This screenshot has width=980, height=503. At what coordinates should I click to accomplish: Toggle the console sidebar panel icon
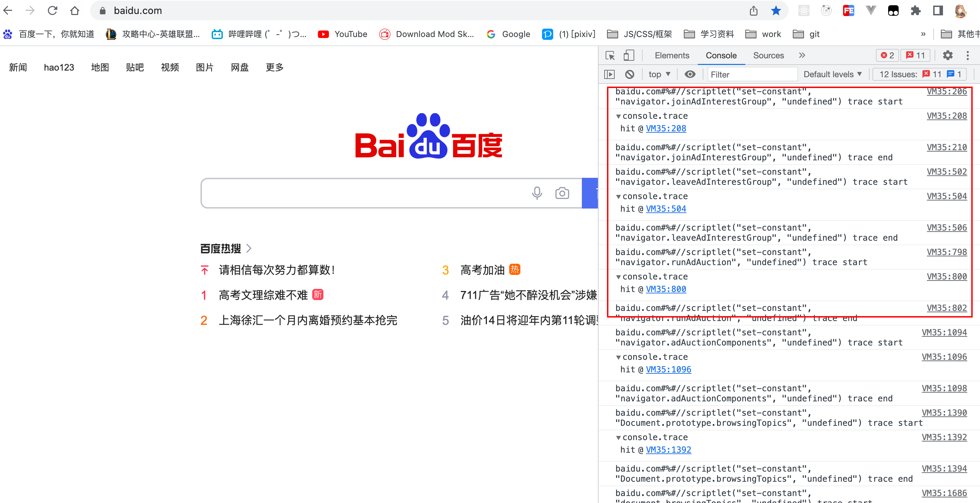609,74
